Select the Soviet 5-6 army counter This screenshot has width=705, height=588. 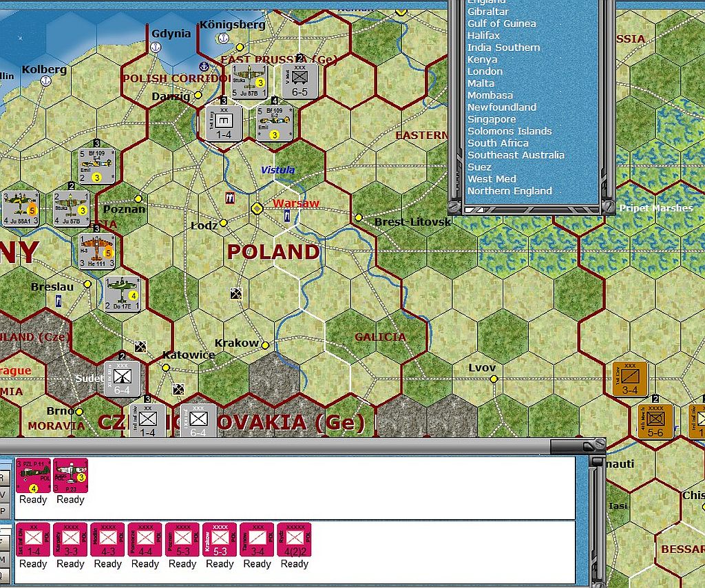[655, 421]
